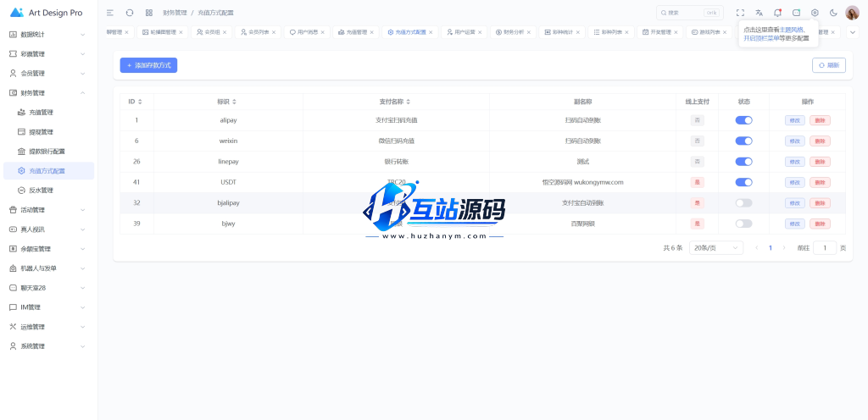The height and width of the screenshot is (420, 868).
Task: Expand the 系统管理 sidebar menu
Action: click(x=48, y=346)
